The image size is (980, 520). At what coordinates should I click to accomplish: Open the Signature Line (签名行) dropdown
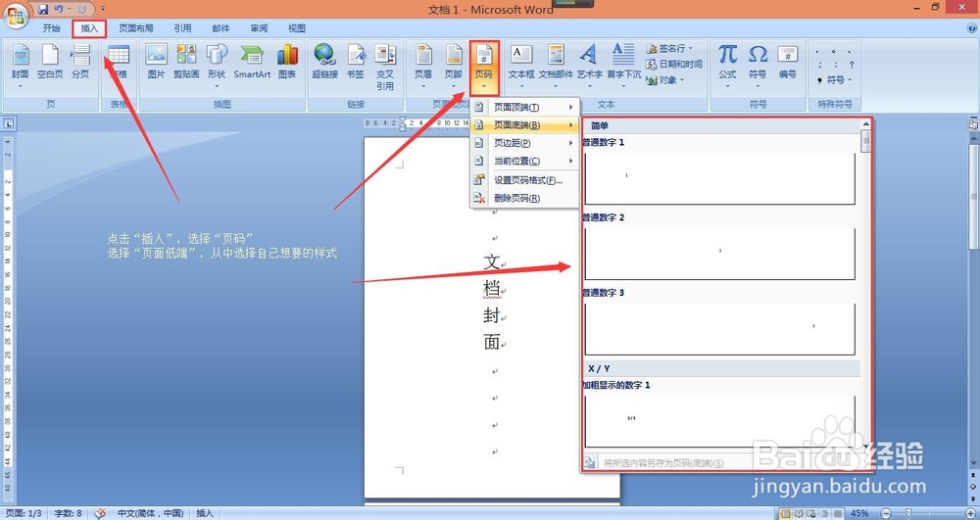(669, 48)
